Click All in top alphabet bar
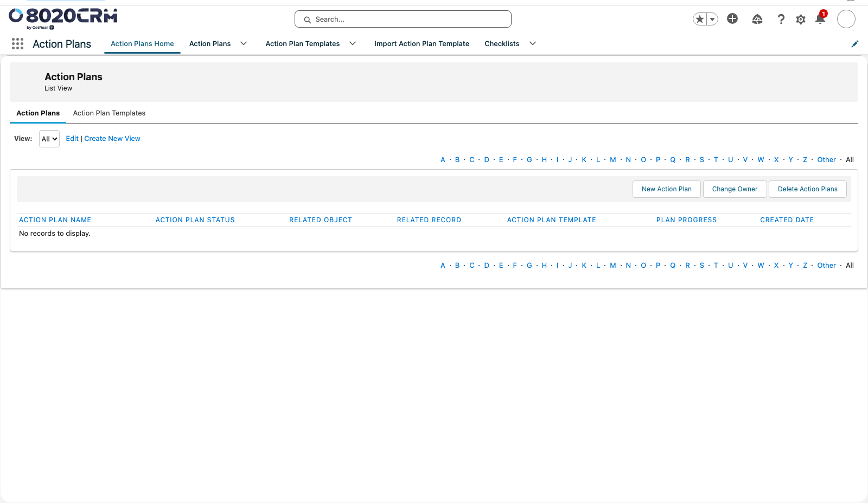 850,160
